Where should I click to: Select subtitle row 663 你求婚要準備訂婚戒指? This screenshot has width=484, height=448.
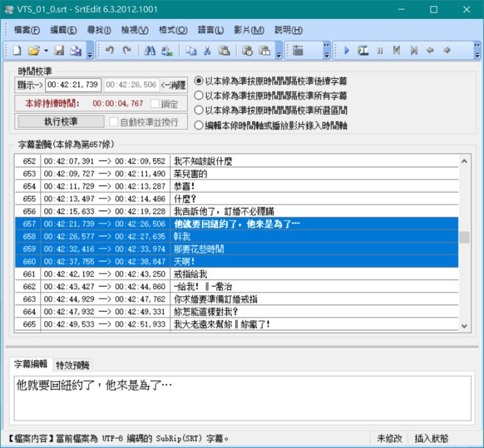(x=236, y=299)
